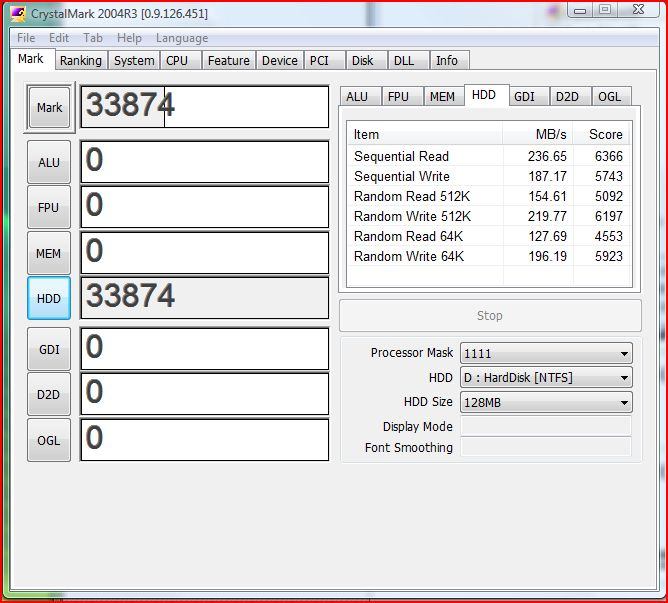Viewport: 668px width, 603px height.
Task: Click the total Mark score field
Action: (x=205, y=107)
